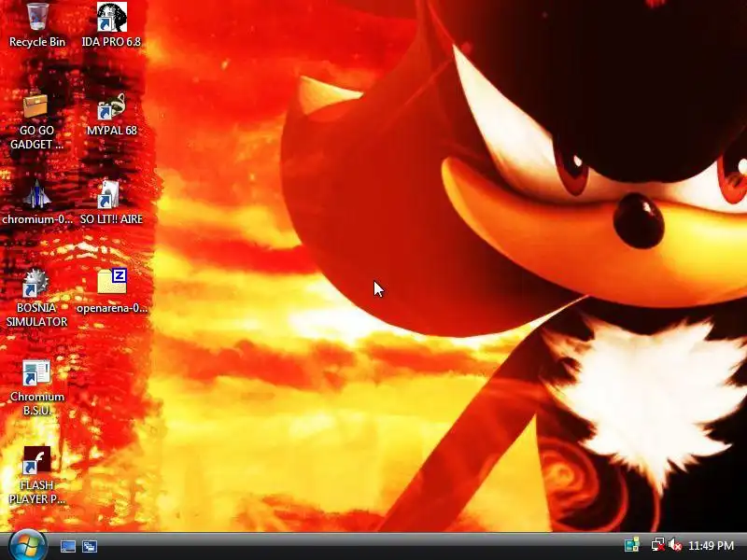Launch the BOSNIA SIMULATOR shortcut
Image resolution: width=747 pixels, height=560 pixels.
tap(36, 299)
